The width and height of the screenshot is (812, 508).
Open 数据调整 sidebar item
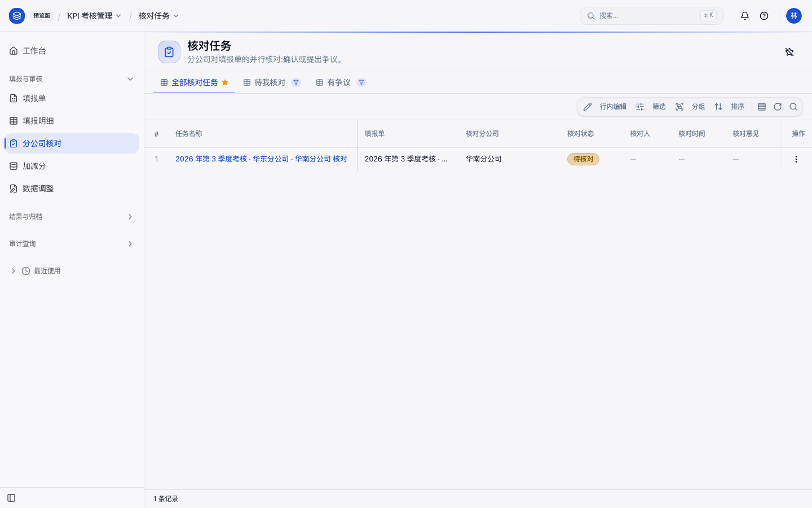point(72,189)
